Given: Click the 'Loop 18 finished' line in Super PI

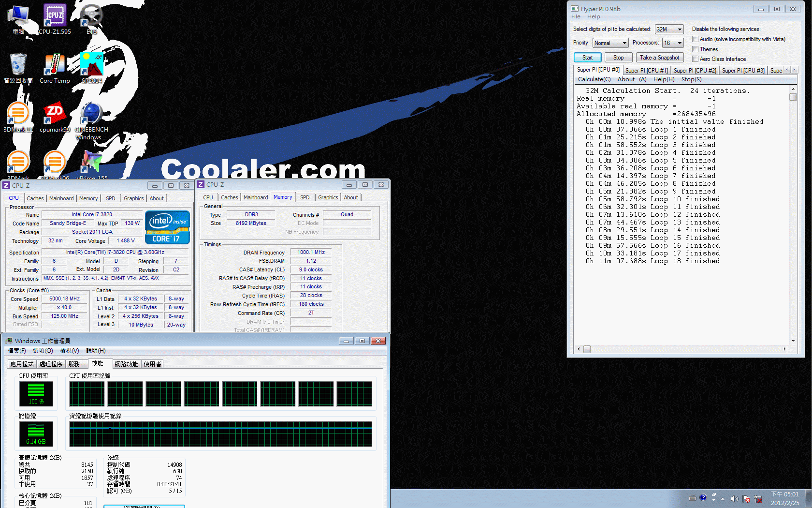Looking at the screenshot, I should [x=652, y=261].
